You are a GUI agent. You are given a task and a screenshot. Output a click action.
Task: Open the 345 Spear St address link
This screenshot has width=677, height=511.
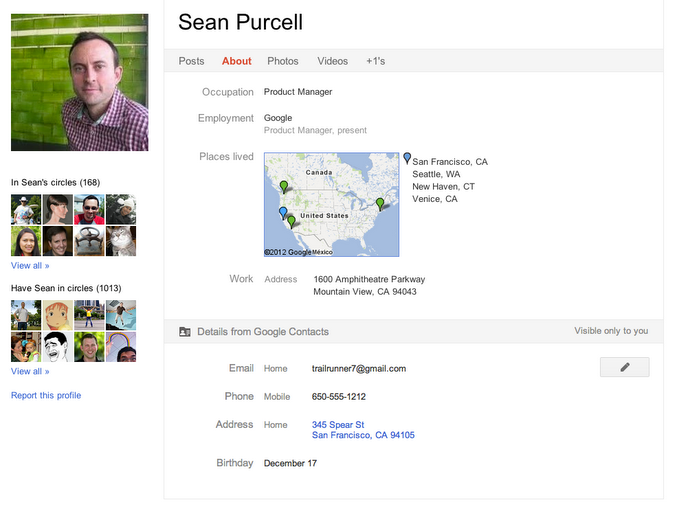pos(338,425)
